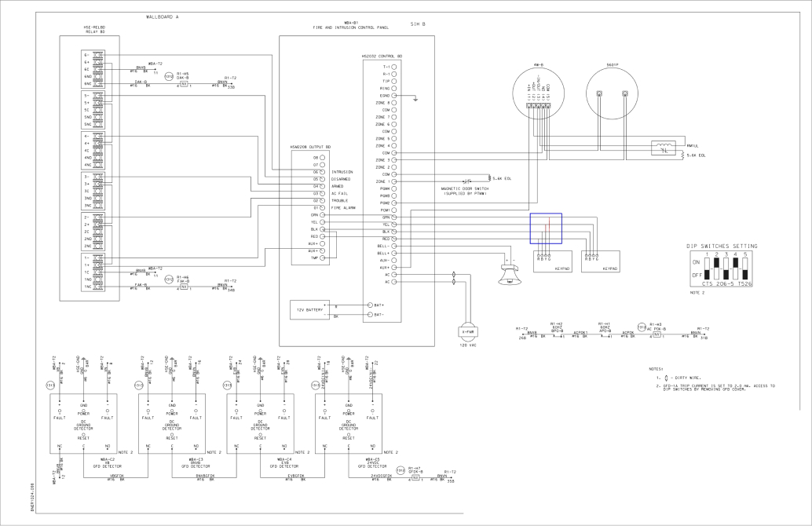The height and width of the screenshot is (526, 812).
Task: Click the TMP terminal on output board
Action: click(x=323, y=258)
